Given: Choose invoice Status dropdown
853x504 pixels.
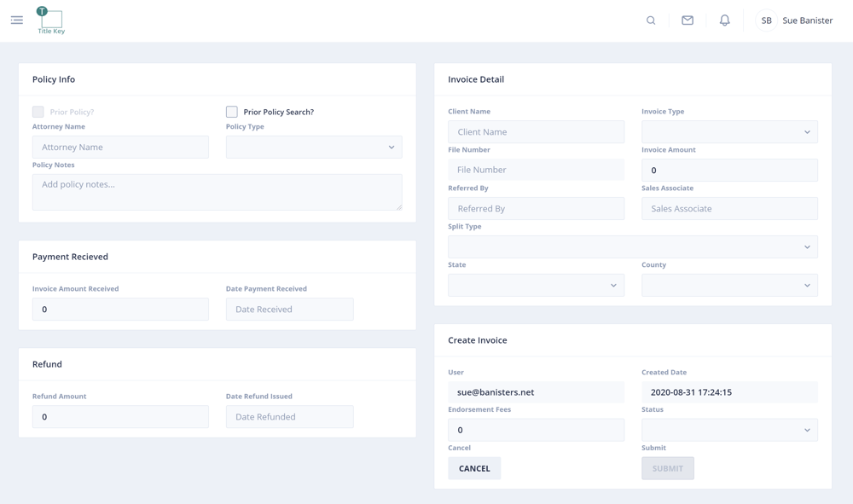Looking at the screenshot, I should (x=729, y=431).
